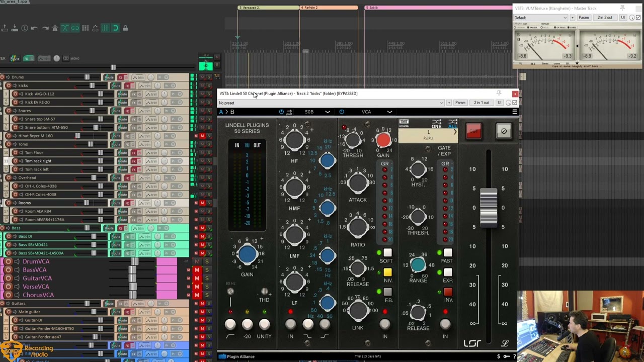644x362 pixels.
Task: Select the GuitarVCA track
Action: (x=37, y=278)
